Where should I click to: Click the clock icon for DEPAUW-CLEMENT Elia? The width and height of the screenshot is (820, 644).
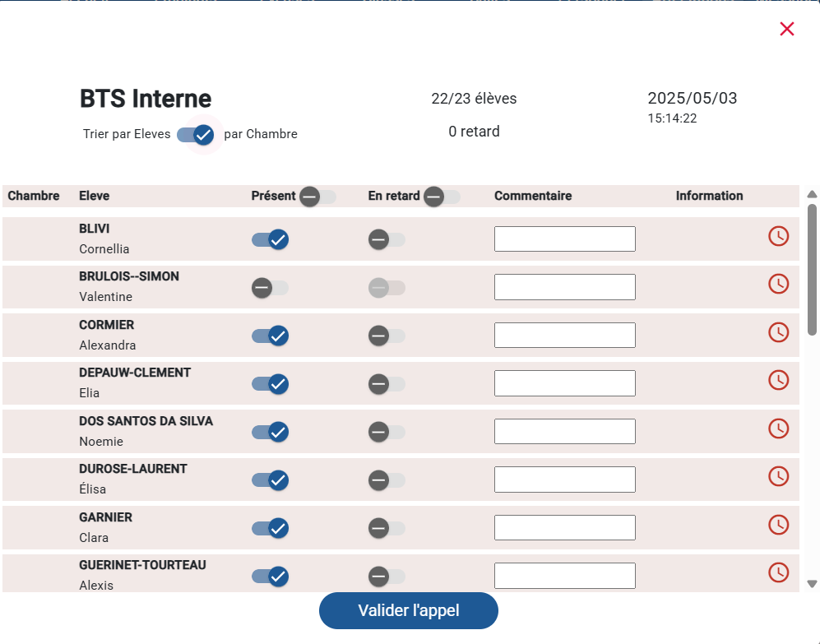778,380
